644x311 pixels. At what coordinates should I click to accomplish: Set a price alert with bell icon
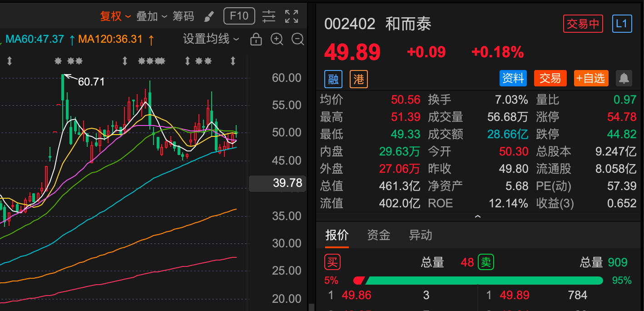pos(624,79)
